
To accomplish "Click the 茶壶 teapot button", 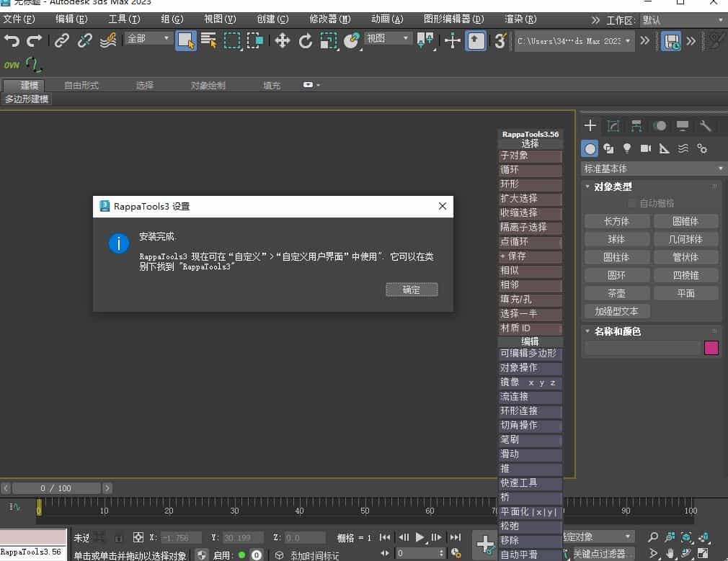I will tap(616, 293).
